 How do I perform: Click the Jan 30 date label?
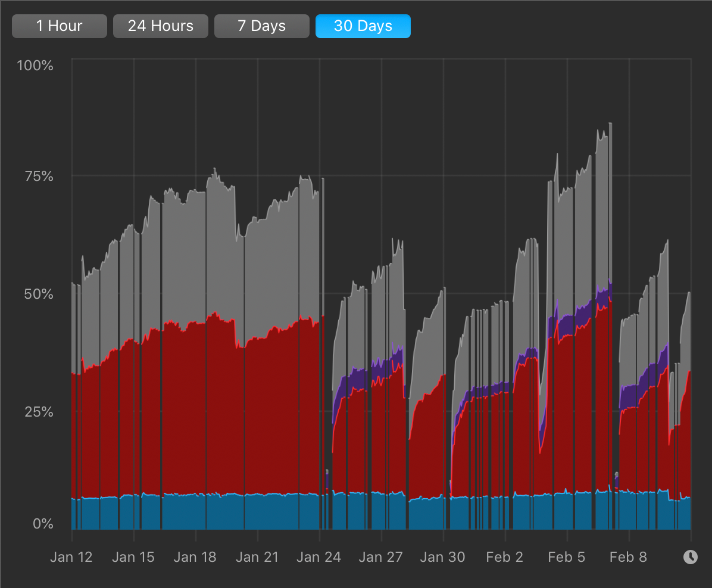pos(442,557)
